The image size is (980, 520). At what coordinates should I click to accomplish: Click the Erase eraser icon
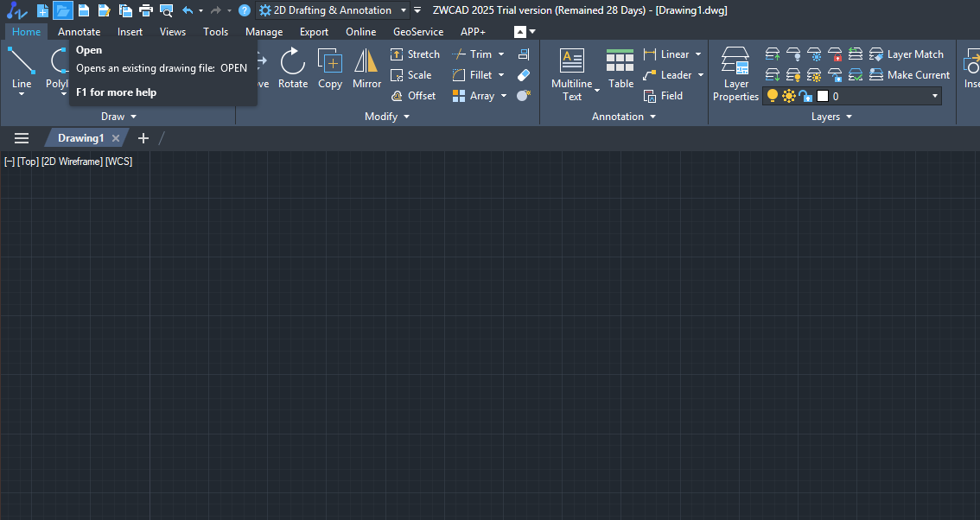coord(524,75)
